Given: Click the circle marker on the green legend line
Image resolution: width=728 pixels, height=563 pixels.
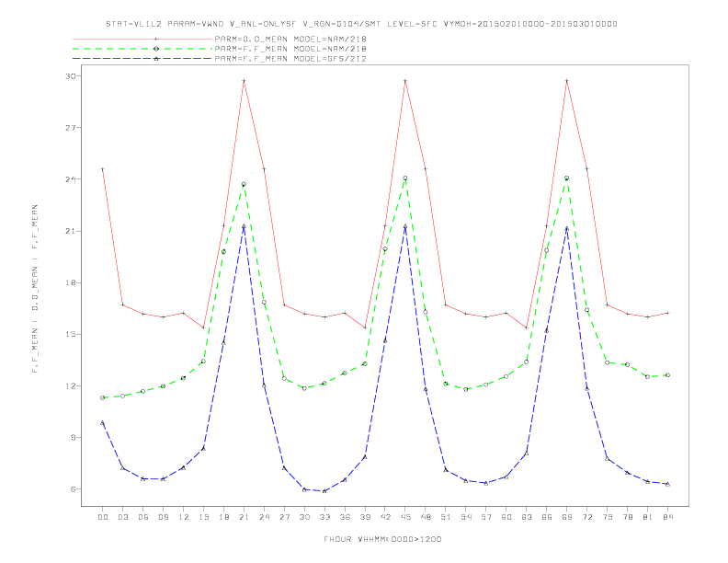Looking at the screenshot, I should coord(156,49).
